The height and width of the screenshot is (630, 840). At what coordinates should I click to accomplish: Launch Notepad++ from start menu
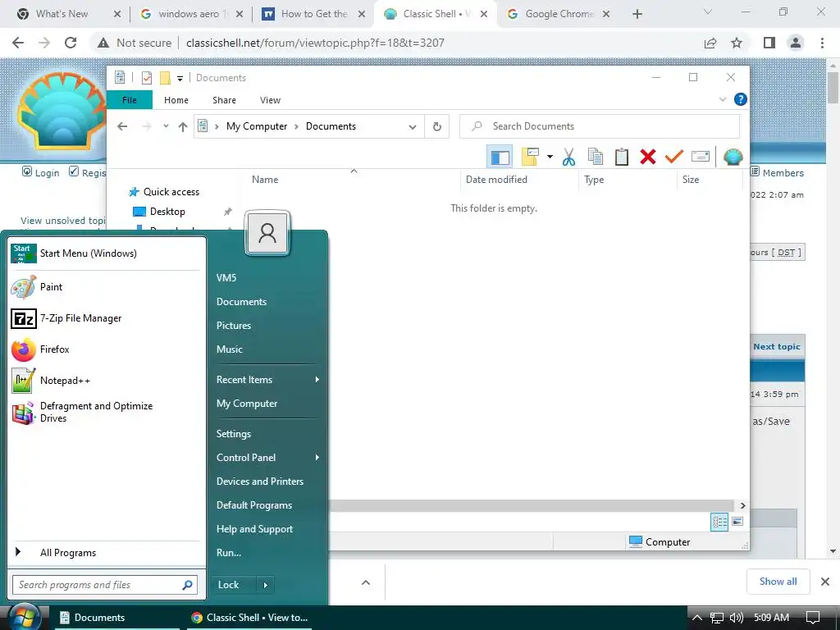coord(107,381)
